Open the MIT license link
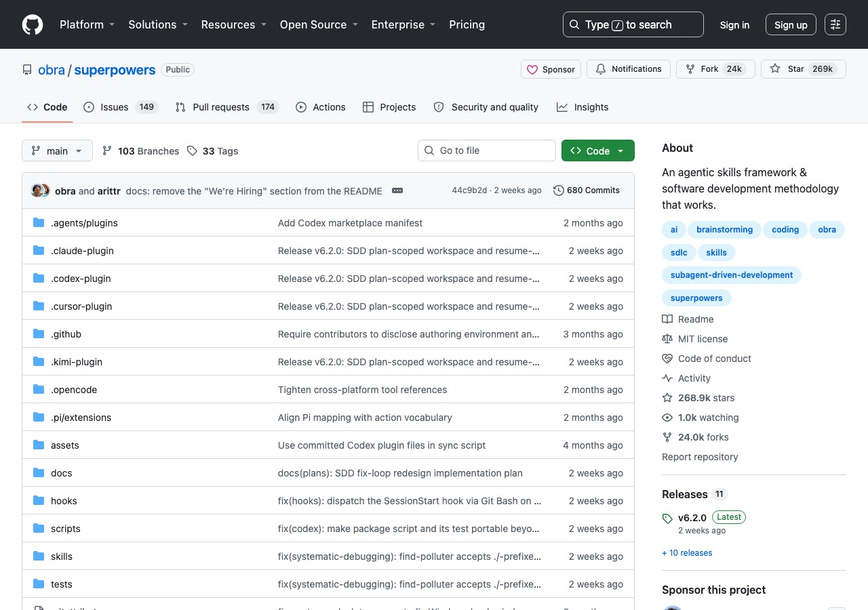Image resolution: width=868 pixels, height=610 pixels. point(695,339)
